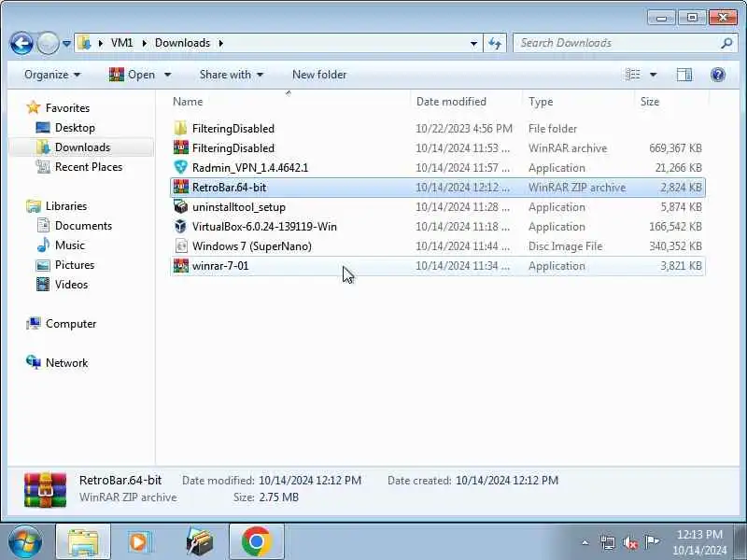Image resolution: width=747 pixels, height=560 pixels.
Task: Click the network status tray icon
Action: [x=608, y=542]
